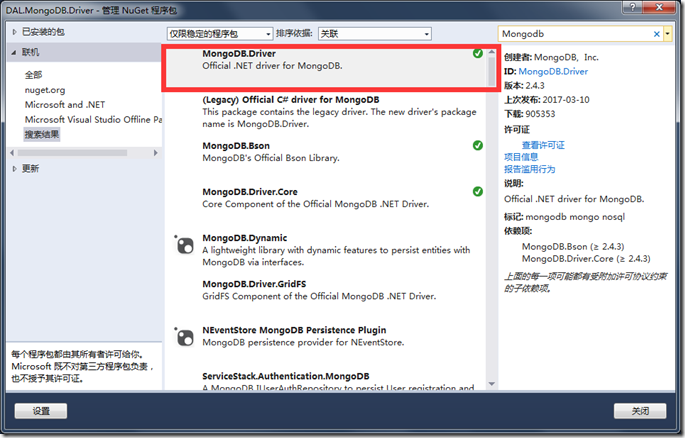
Task: Select ServiceStack.Authentication.MongoDB package row
Action: click(x=325, y=381)
